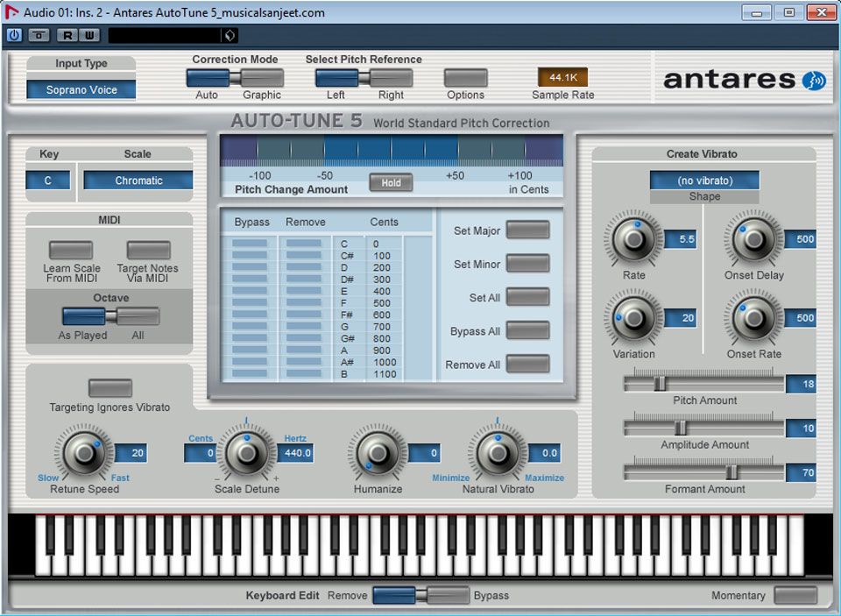Click the Set All button

tap(527, 297)
